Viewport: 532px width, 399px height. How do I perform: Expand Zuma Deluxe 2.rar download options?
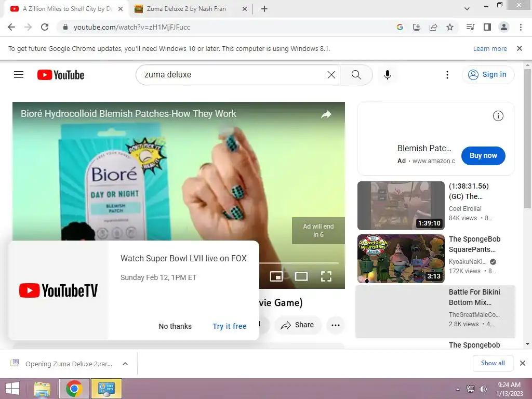125,364
